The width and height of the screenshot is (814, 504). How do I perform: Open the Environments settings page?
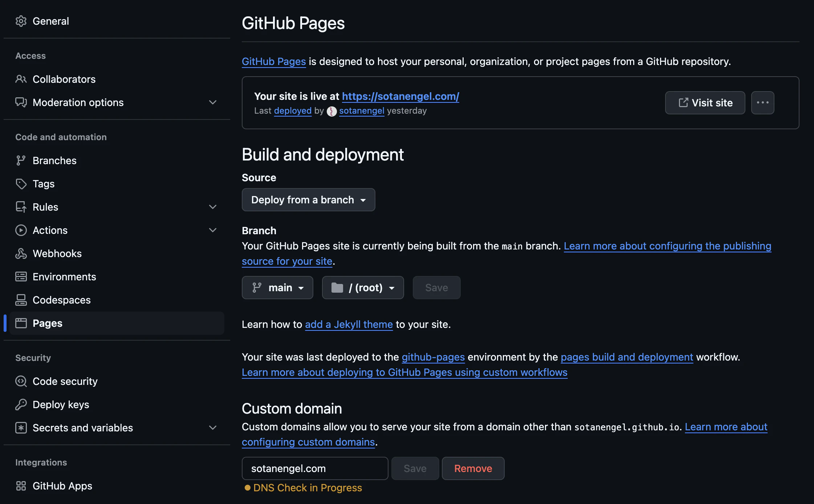pos(64,277)
